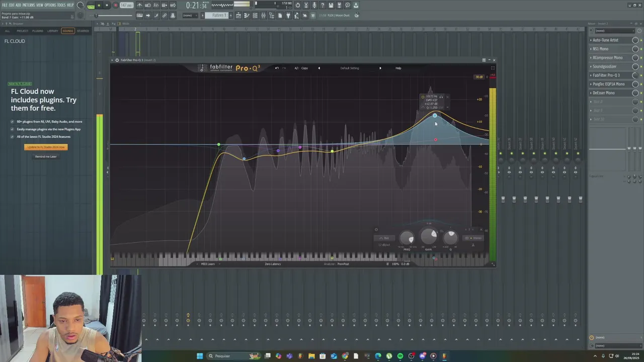Select the green EQ band node

[218, 145]
